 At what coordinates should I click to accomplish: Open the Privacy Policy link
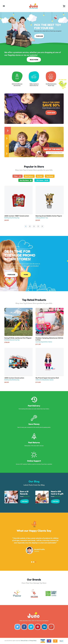point(33,640)
